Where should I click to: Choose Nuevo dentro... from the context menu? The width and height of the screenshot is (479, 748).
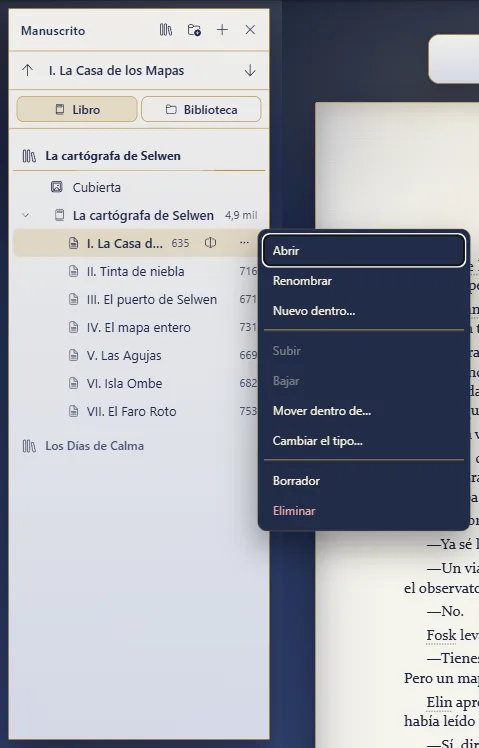(364, 311)
